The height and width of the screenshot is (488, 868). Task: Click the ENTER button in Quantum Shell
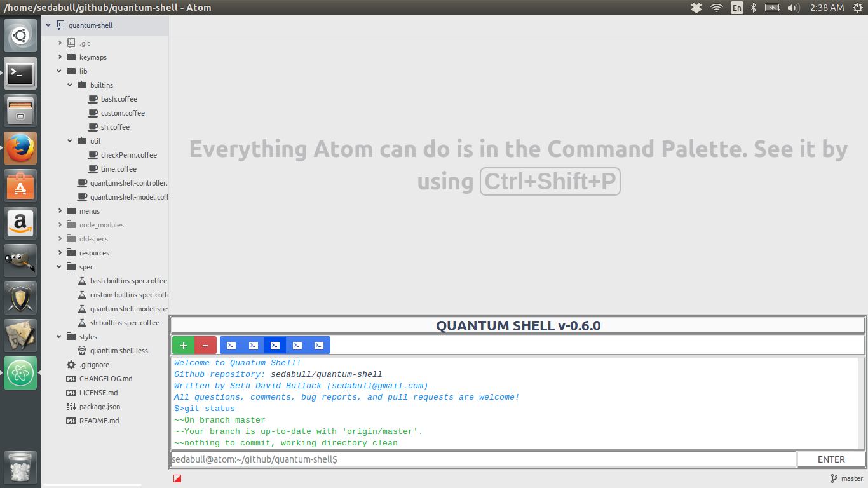click(831, 459)
